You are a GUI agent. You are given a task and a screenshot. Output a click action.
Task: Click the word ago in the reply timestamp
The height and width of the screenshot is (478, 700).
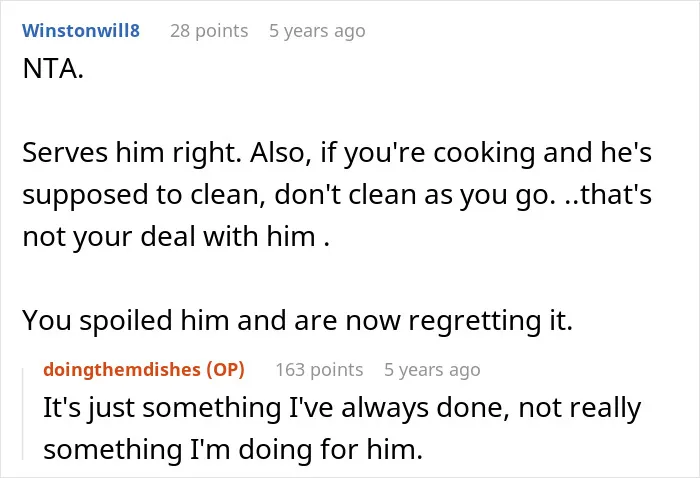(x=464, y=371)
